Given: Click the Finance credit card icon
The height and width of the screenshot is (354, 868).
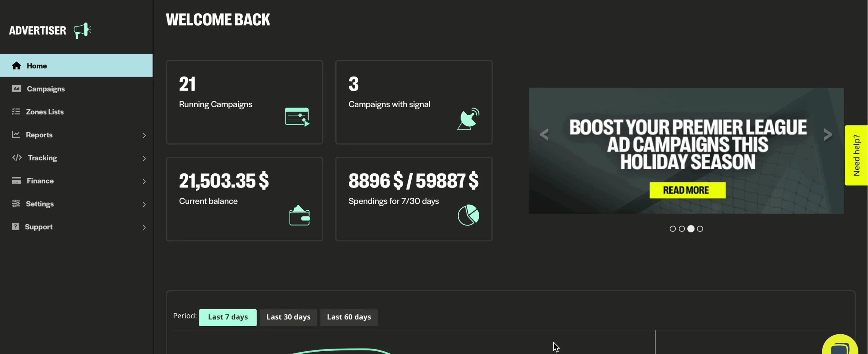Looking at the screenshot, I should click(16, 180).
